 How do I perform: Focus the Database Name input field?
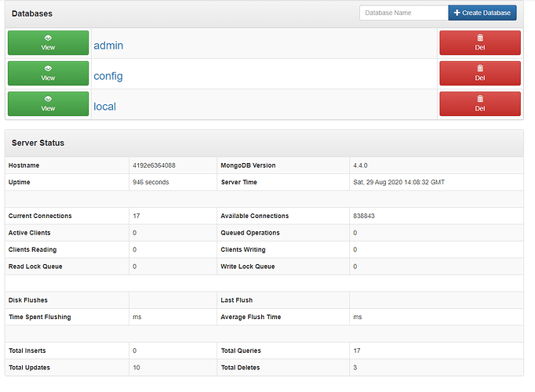click(x=404, y=13)
